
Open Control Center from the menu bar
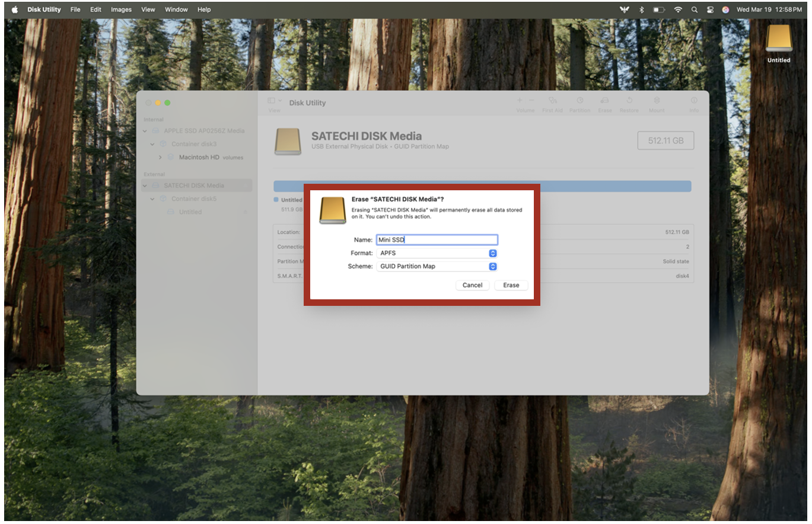click(710, 9)
